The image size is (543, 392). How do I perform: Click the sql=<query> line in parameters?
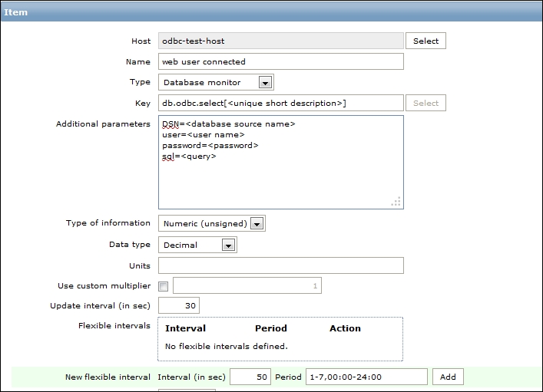(x=189, y=156)
